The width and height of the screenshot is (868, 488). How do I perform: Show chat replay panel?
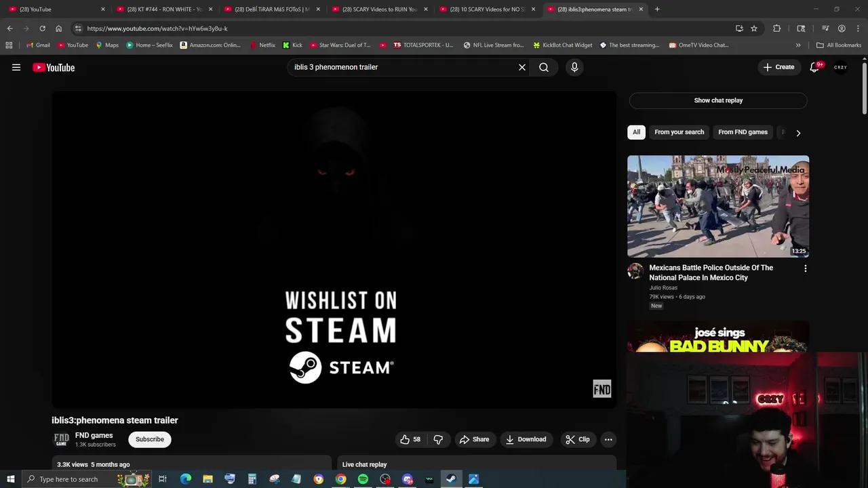coord(718,100)
